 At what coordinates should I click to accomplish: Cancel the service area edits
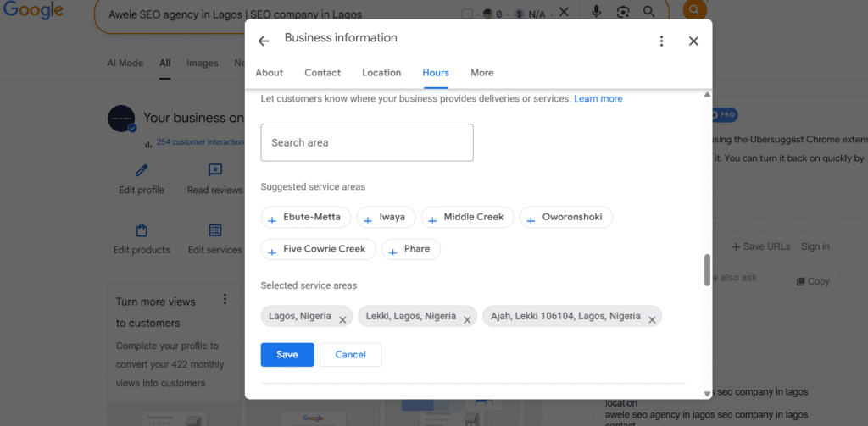point(350,355)
